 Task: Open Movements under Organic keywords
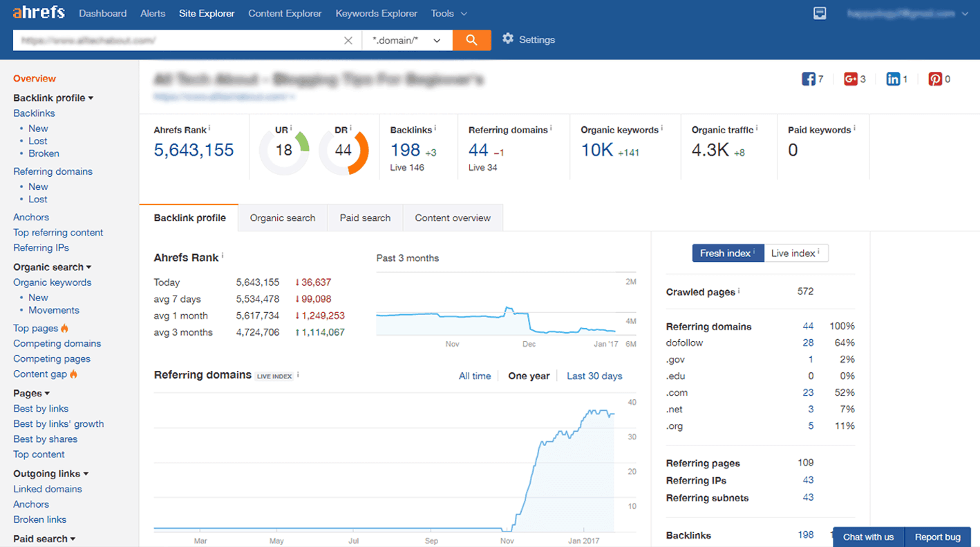pos(54,310)
